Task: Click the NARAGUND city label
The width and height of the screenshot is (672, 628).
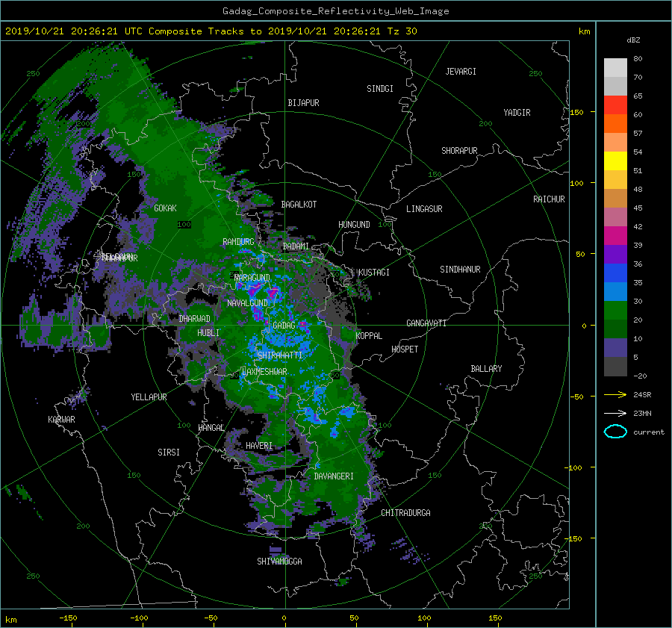Action: 252,277
